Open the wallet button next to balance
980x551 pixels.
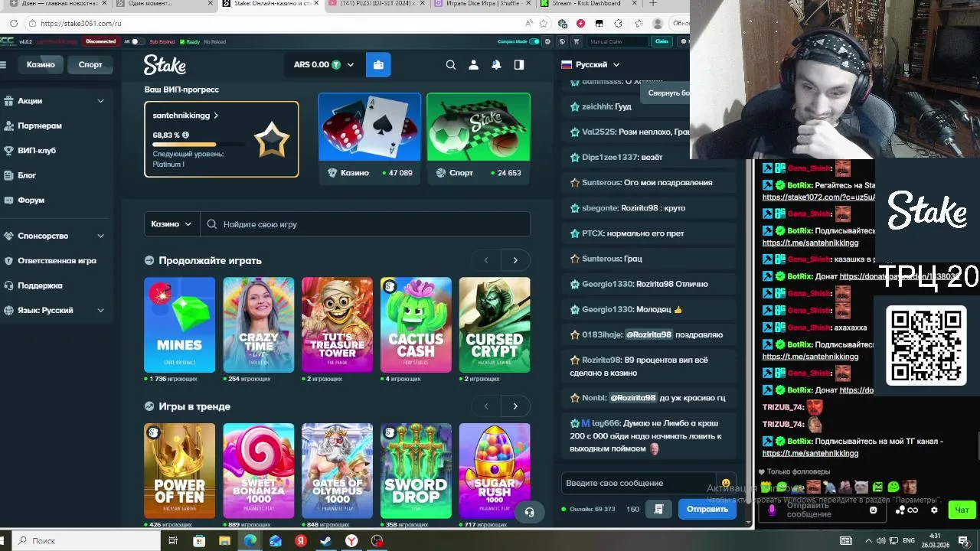pyautogui.click(x=378, y=65)
